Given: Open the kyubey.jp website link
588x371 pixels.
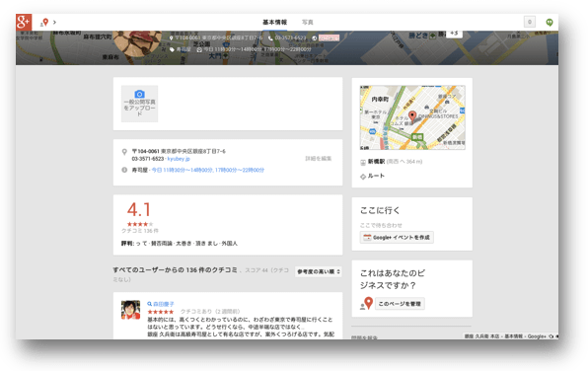Looking at the screenshot, I should point(179,159).
